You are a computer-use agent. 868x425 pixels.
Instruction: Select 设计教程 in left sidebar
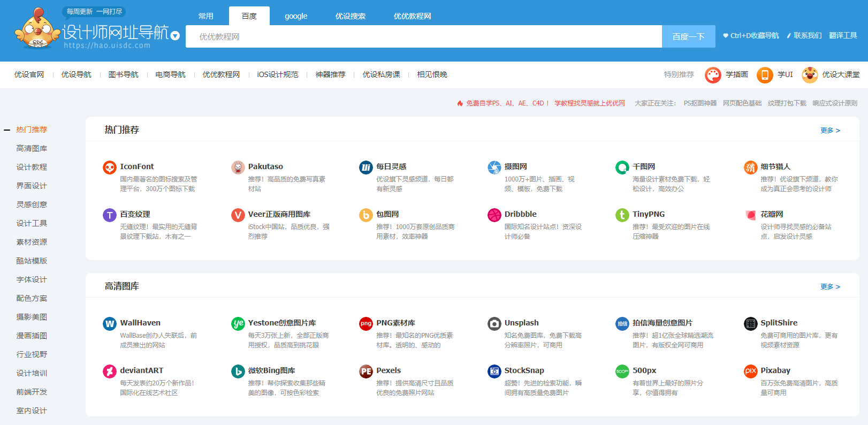point(32,167)
